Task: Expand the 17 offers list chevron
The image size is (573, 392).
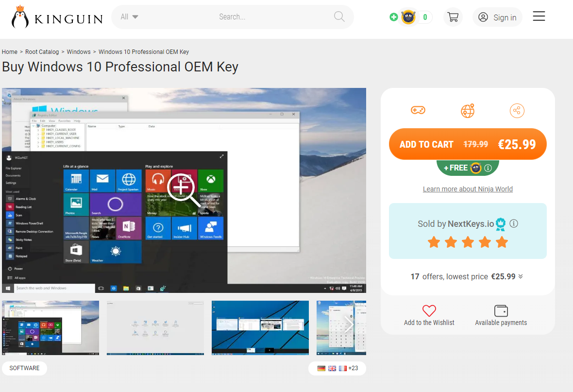Action: point(521,276)
